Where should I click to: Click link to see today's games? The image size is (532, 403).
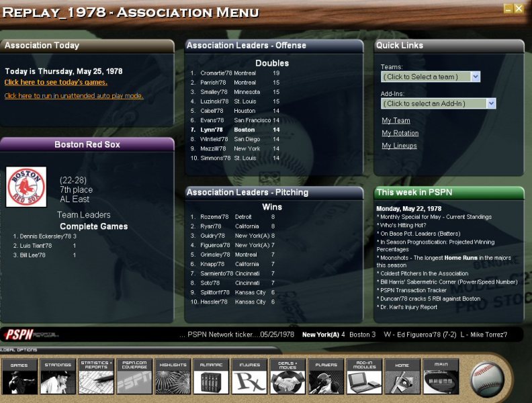[56, 83]
